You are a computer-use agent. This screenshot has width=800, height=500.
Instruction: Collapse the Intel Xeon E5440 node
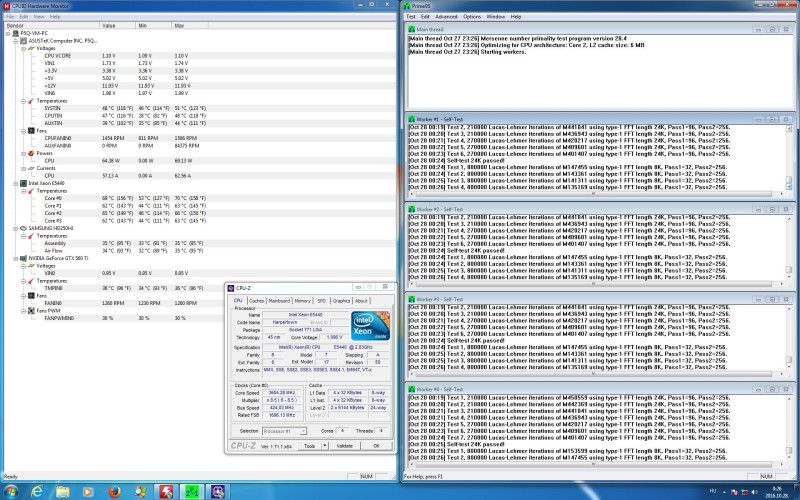tap(16, 184)
